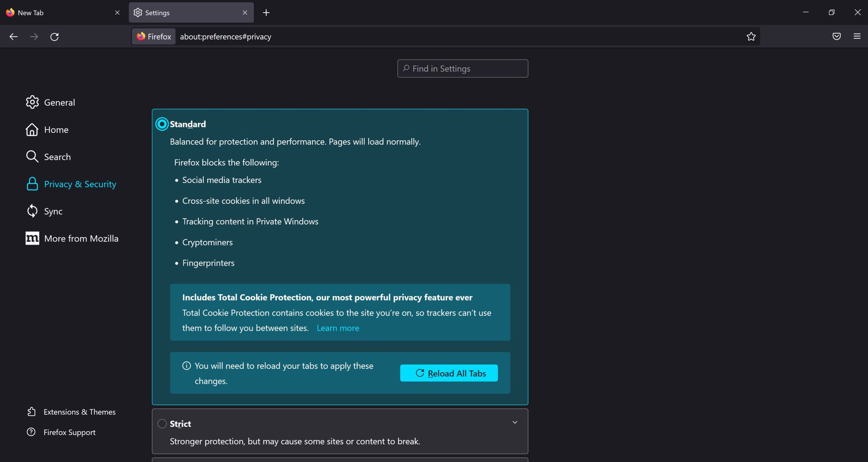Screen dimensions: 868x462
Task: Click the bookmark star icon
Action: coord(751,37)
